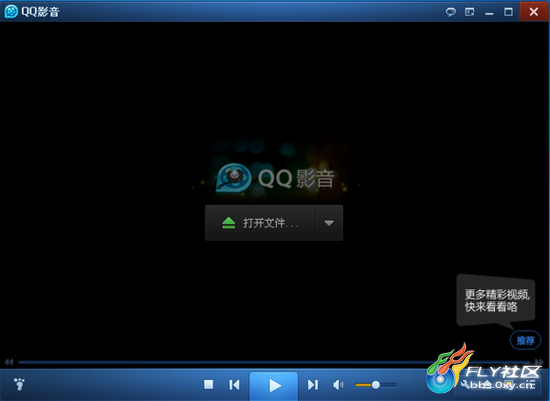Click the fast-forward arrows right of the progress bar
Viewport: 550px width, 401px height.
539,362
